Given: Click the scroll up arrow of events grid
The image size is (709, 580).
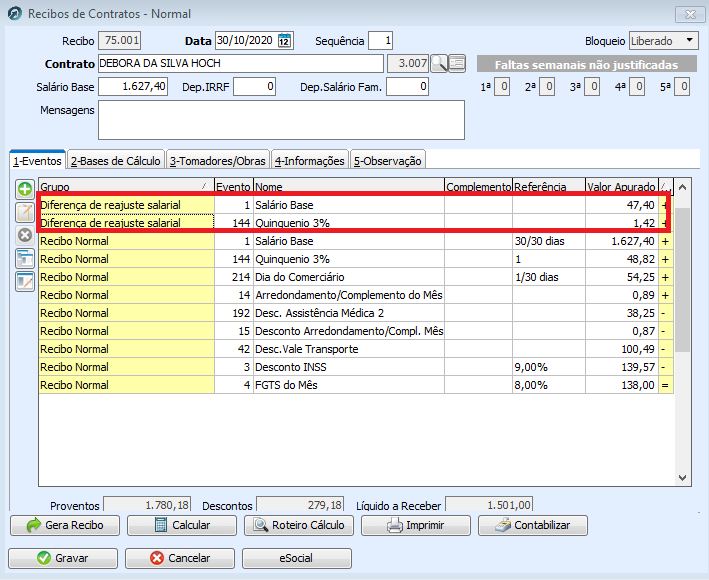Looking at the screenshot, I should pyautogui.click(x=682, y=187).
